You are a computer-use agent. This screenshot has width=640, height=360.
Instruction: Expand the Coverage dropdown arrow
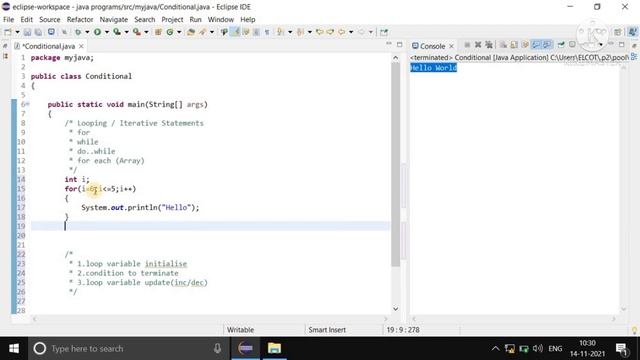tap(127, 32)
